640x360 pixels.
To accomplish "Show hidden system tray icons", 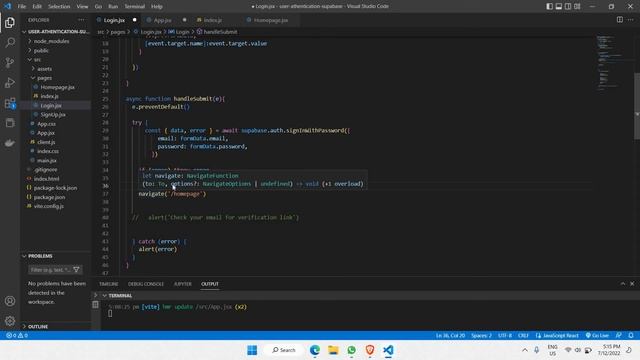I will 525,350.
